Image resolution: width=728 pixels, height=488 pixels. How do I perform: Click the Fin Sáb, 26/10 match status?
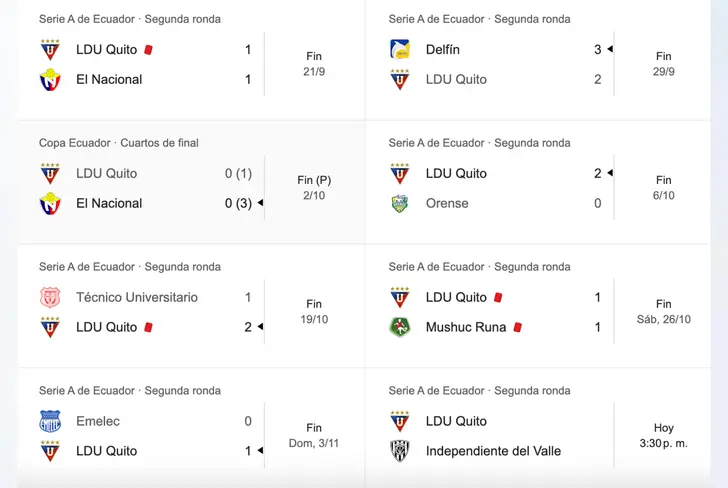[663, 312]
